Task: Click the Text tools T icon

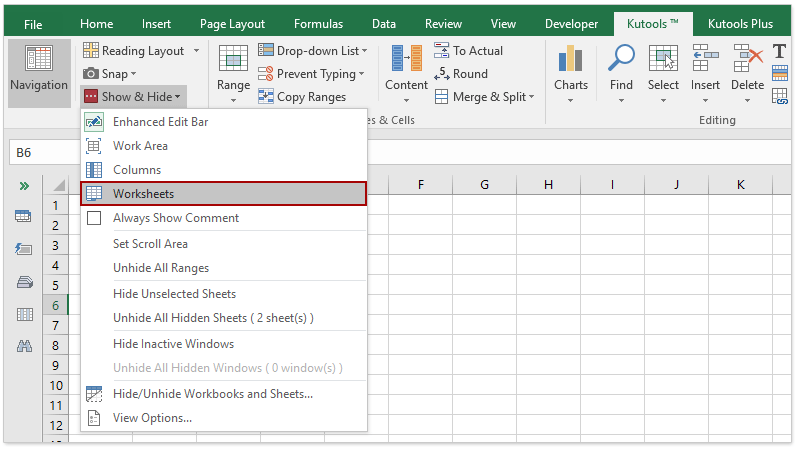Action: [x=779, y=51]
